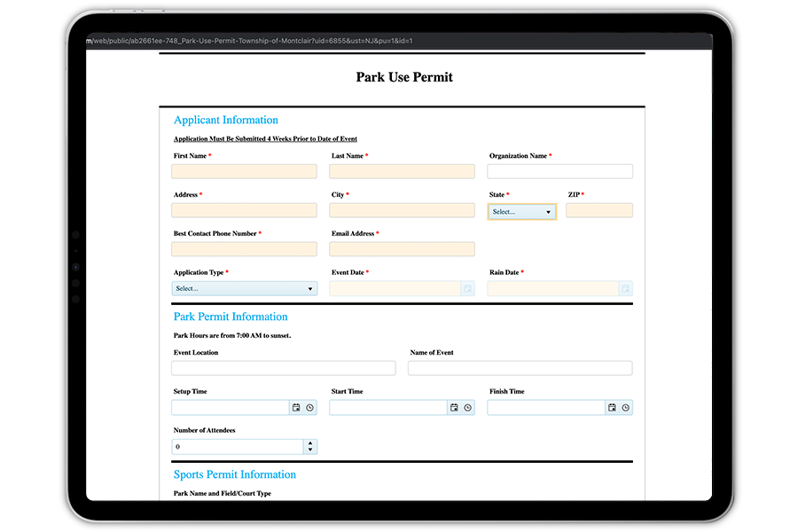
Task: Decrease Number of Attendees with down arrow
Action: [x=309, y=450]
